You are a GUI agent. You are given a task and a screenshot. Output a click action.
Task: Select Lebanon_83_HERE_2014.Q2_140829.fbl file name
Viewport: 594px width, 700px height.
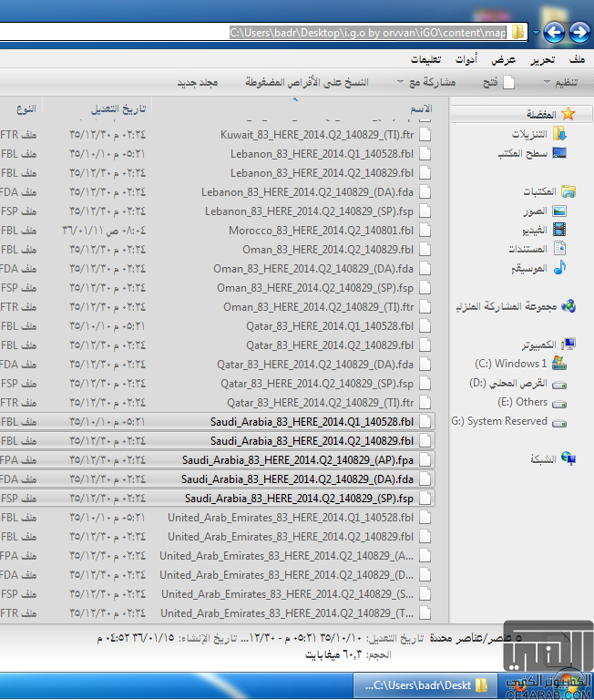tap(322, 173)
